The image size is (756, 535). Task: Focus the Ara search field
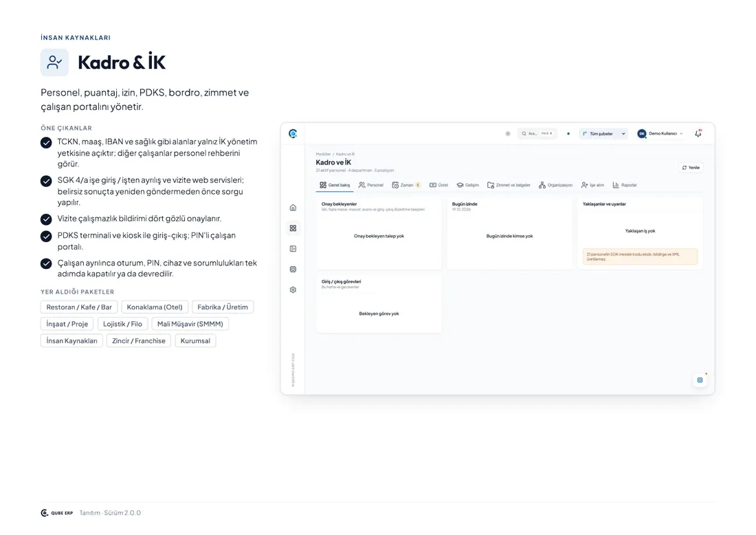(x=537, y=133)
